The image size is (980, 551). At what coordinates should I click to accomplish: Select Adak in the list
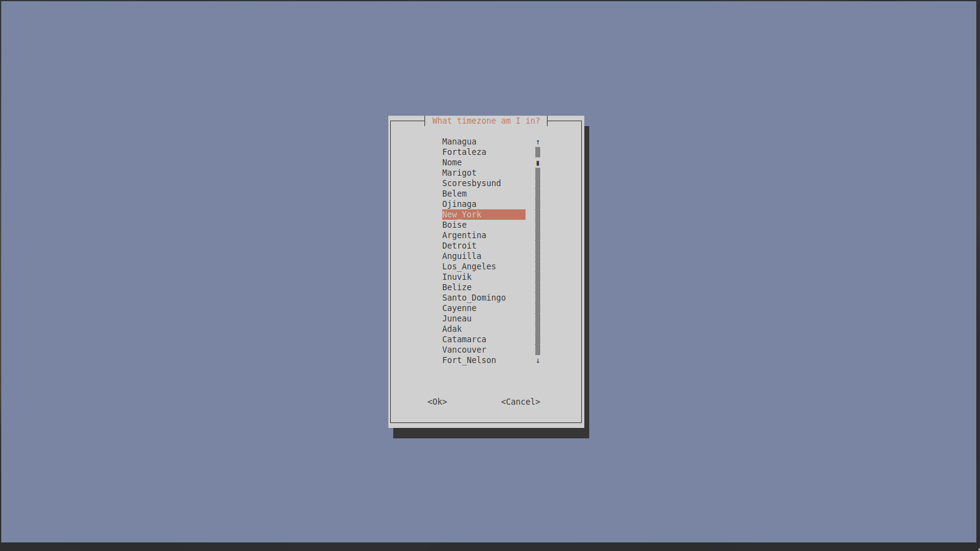point(452,329)
